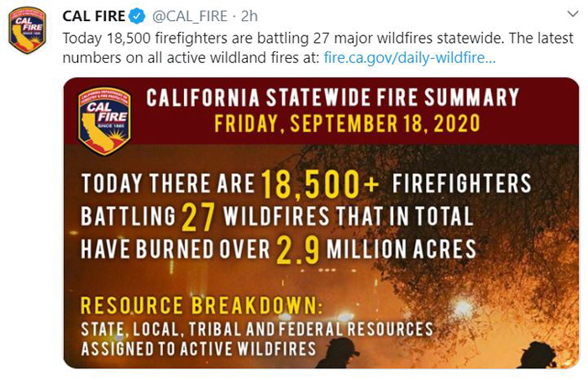Open the fire.ca.gov/daily-wildfire link
This screenshot has height=380, width=588.
[x=410, y=58]
